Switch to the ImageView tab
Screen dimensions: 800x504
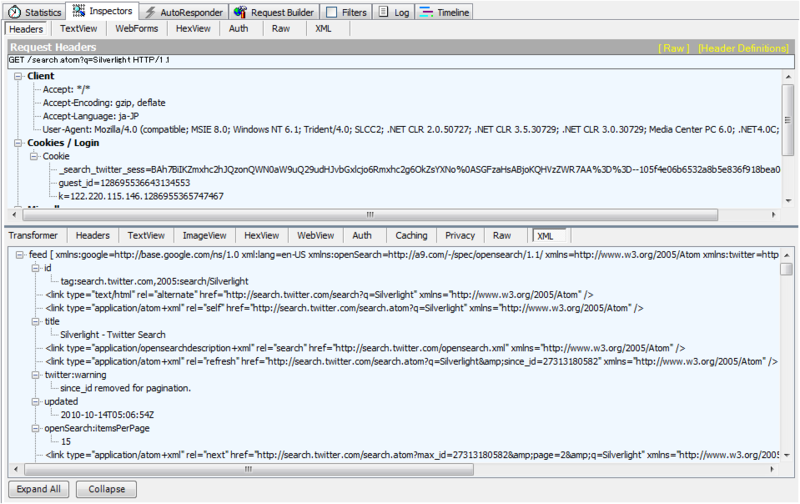pos(204,235)
